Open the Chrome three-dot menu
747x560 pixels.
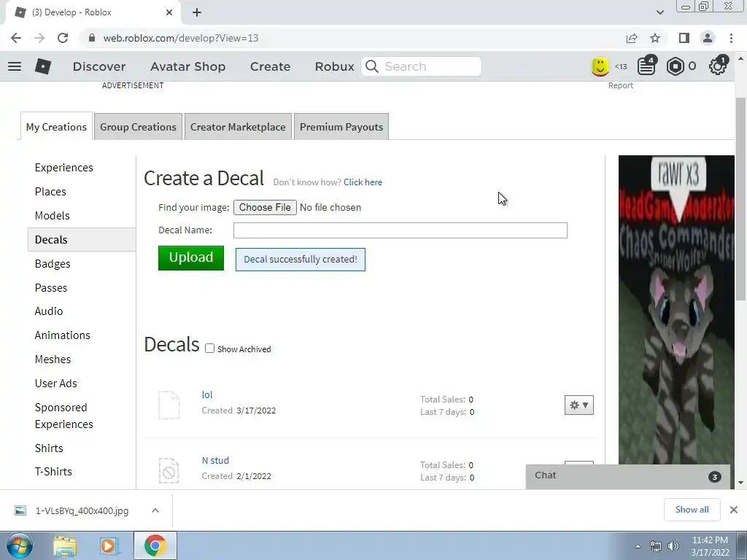[x=731, y=38]
